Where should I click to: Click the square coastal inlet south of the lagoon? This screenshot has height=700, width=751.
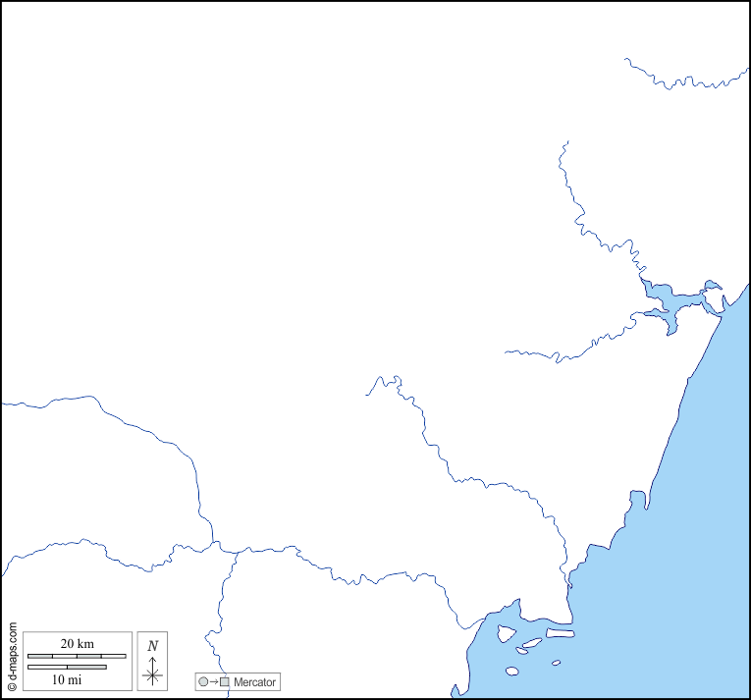point(637,500)
